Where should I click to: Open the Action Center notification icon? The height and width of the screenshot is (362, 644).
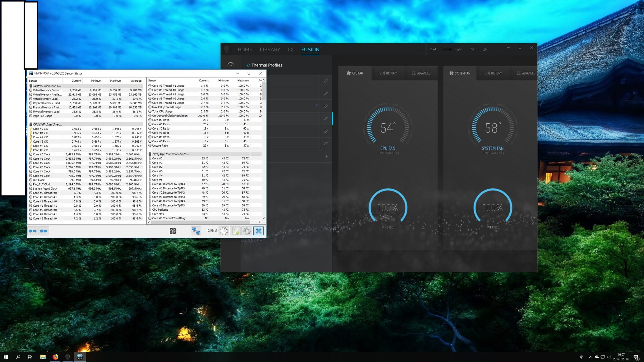click(x=636, y=357)
